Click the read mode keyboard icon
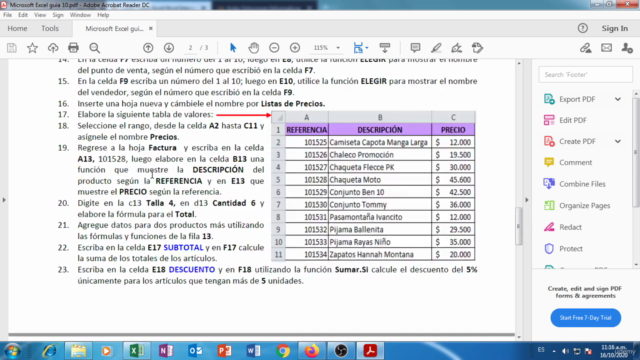This screenshot has height=360, width=640. (385, 48)
